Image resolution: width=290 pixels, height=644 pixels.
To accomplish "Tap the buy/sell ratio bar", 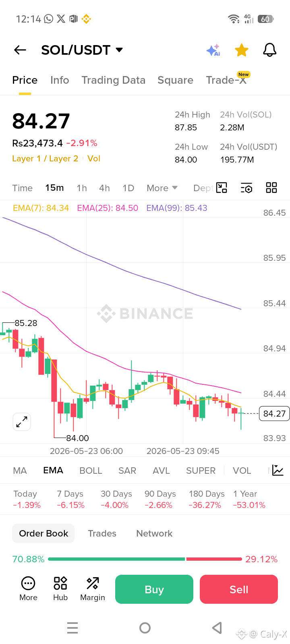I will pyautogui.click(x=145, y=559).
